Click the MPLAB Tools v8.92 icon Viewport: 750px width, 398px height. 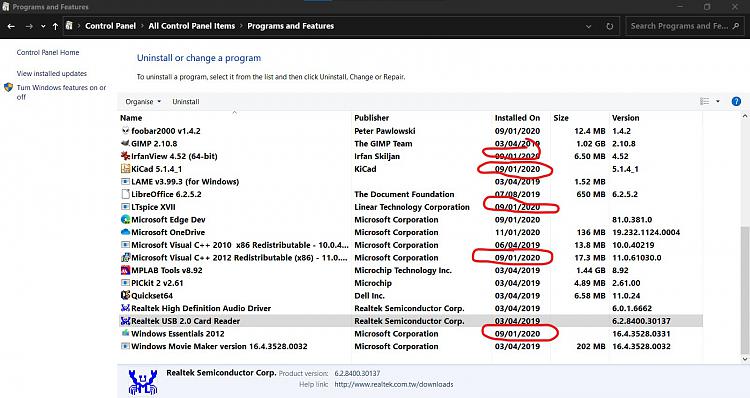click(x=125, y=270)
